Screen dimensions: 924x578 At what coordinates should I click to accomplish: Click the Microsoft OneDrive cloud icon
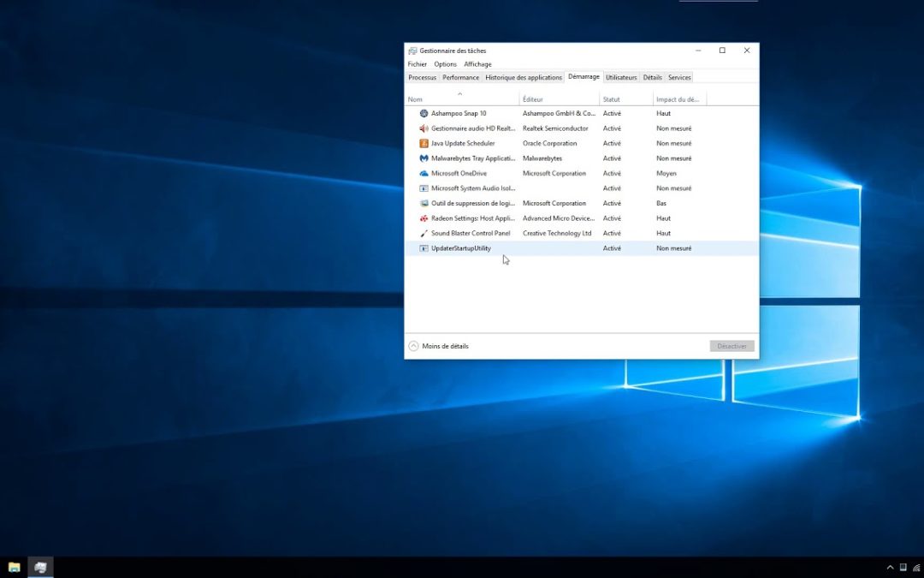click(x=423, y=173)
